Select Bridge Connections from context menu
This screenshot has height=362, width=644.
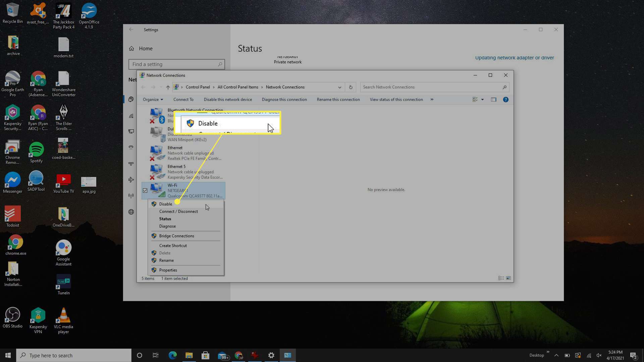pos(176,236)
